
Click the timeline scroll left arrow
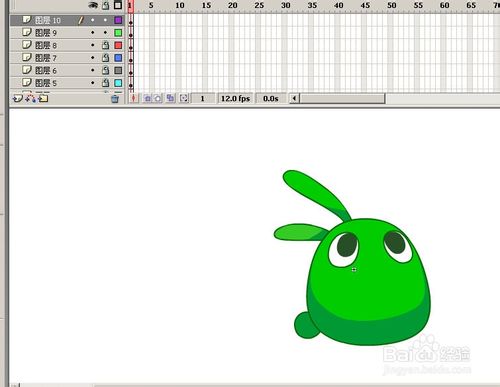pyautogui.click(x=294, y=98)
